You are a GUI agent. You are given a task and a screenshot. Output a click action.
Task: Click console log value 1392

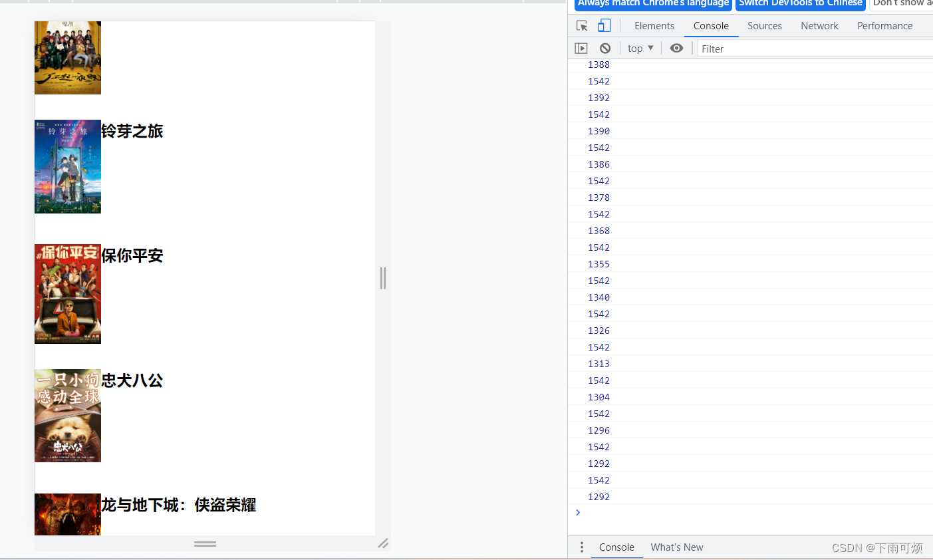coord(599,98)
